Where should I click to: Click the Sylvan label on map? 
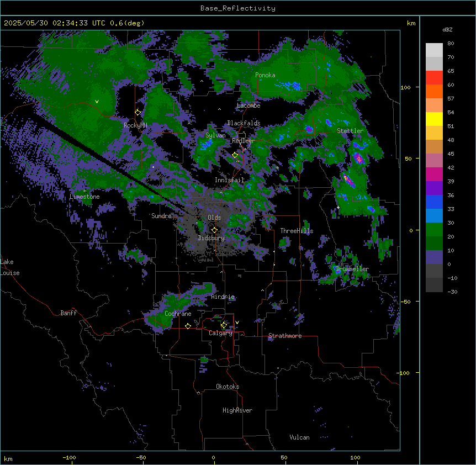click(215, 135)
